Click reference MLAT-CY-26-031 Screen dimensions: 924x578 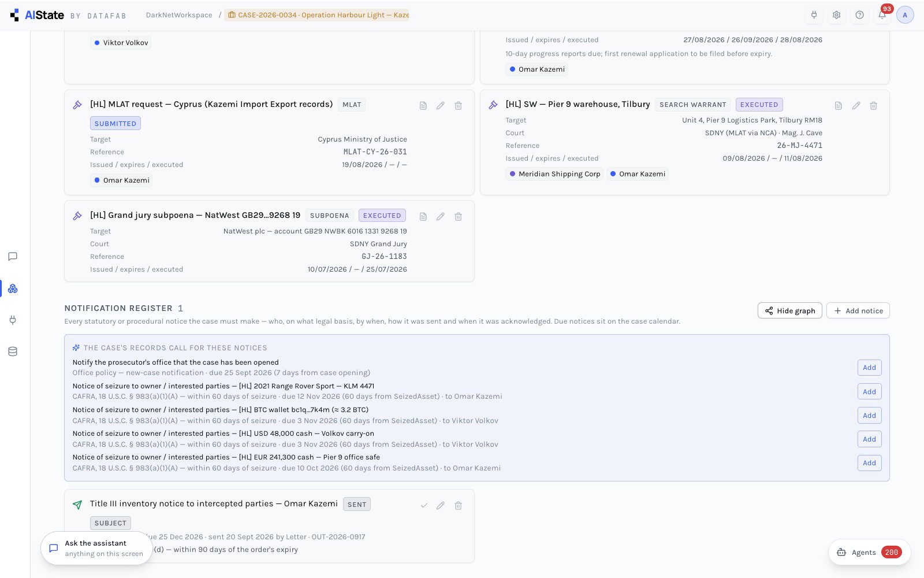pyautogui.click(x=375, y=152)
